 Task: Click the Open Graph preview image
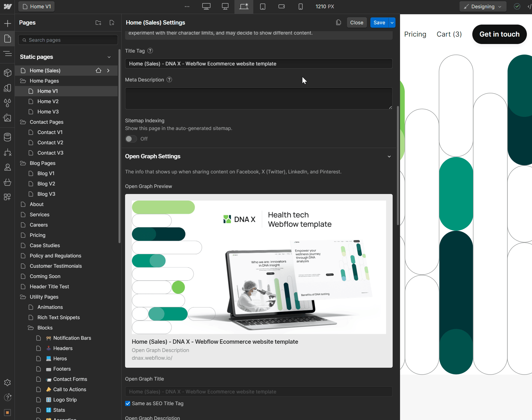tap(259, 267)
